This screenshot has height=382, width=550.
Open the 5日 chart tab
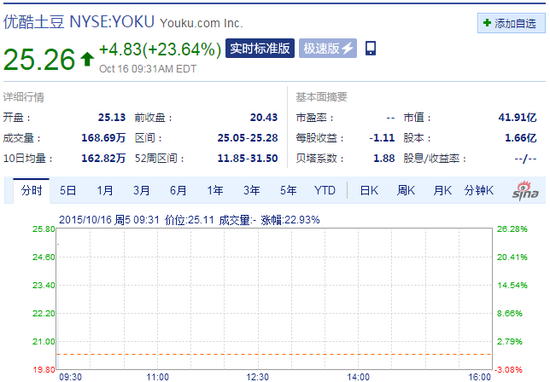(68, 191)
